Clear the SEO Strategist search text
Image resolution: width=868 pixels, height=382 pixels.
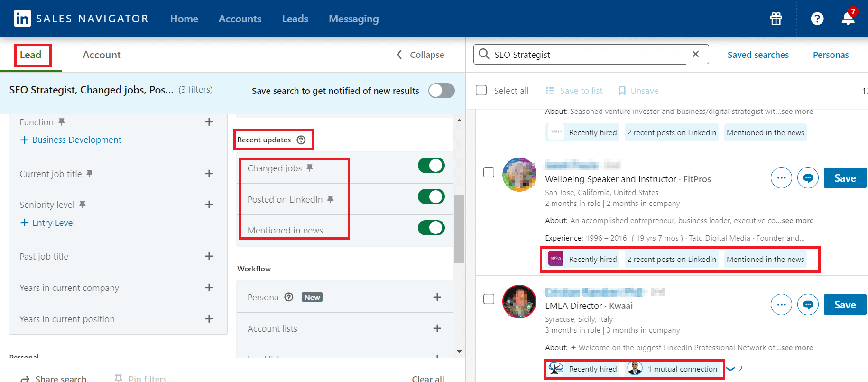point(695,54)
